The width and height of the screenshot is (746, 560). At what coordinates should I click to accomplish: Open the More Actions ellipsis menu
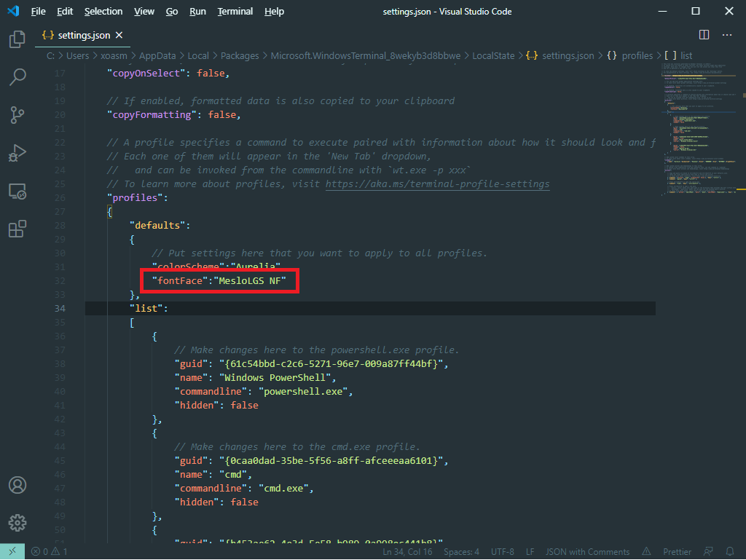point(726,35)
